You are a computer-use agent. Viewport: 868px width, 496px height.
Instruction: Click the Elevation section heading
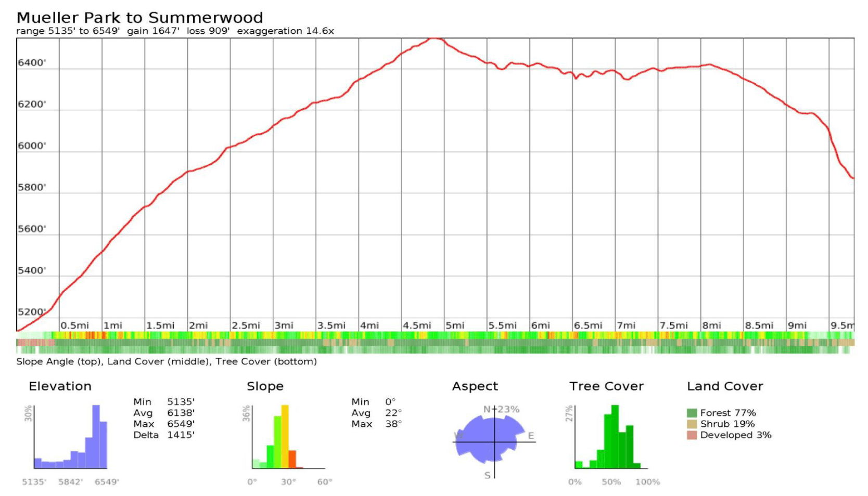coord(60,386)
